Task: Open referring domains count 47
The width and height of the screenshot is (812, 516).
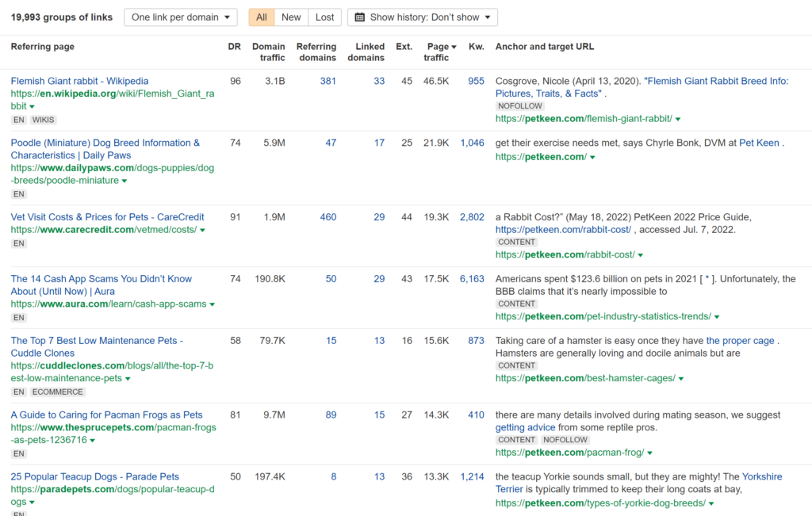Action: [331, 143]
